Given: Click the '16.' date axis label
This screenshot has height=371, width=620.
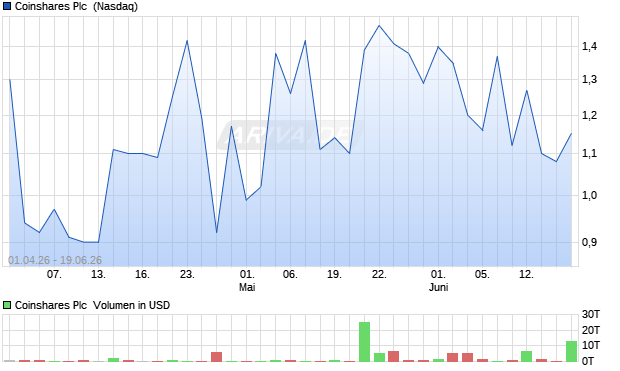Looking at the screenshot, I should click(x=142, y=274).
